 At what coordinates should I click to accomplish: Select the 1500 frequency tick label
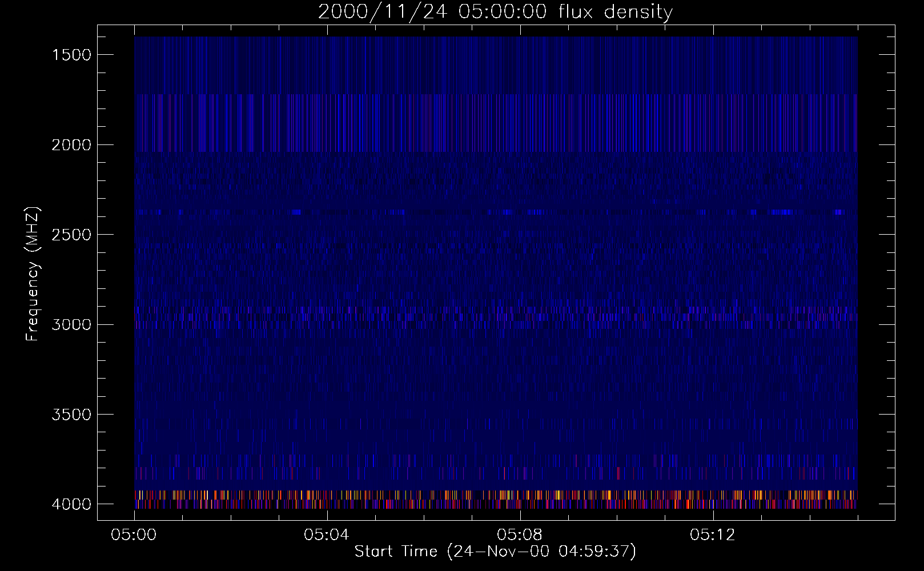tap(71, 55)
